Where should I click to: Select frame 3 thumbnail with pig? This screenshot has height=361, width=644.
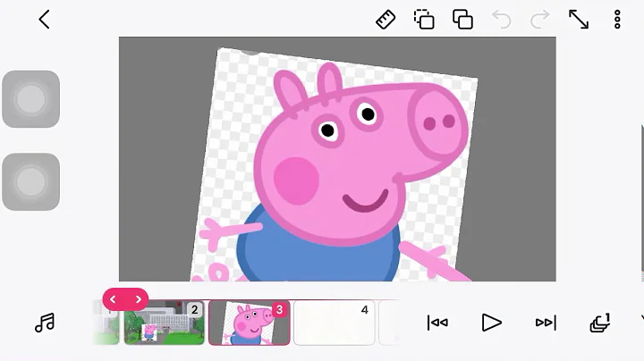pyautogui.click(x=250, y=323)
